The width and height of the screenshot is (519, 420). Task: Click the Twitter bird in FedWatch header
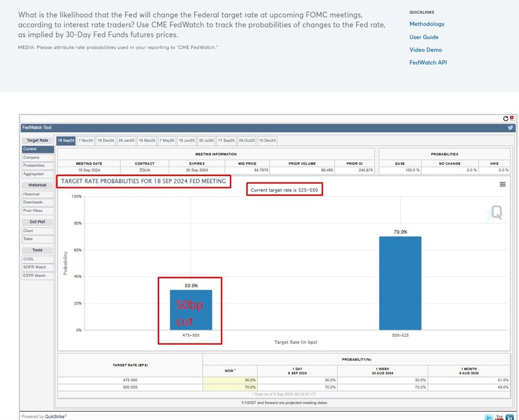tap(510, 128)
